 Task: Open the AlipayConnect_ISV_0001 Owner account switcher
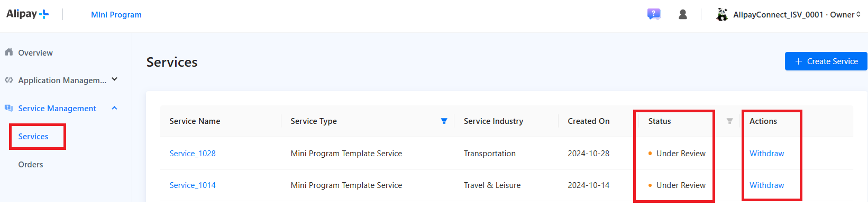point(796,15)
